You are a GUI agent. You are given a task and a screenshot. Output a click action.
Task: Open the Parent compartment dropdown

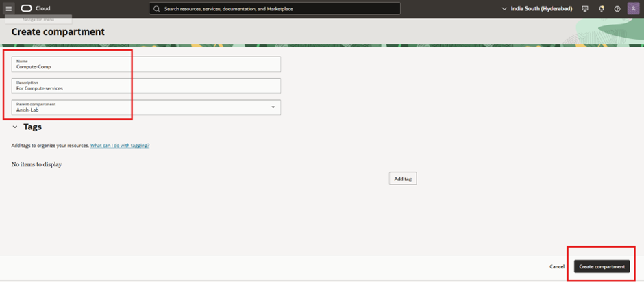(273, 107)
